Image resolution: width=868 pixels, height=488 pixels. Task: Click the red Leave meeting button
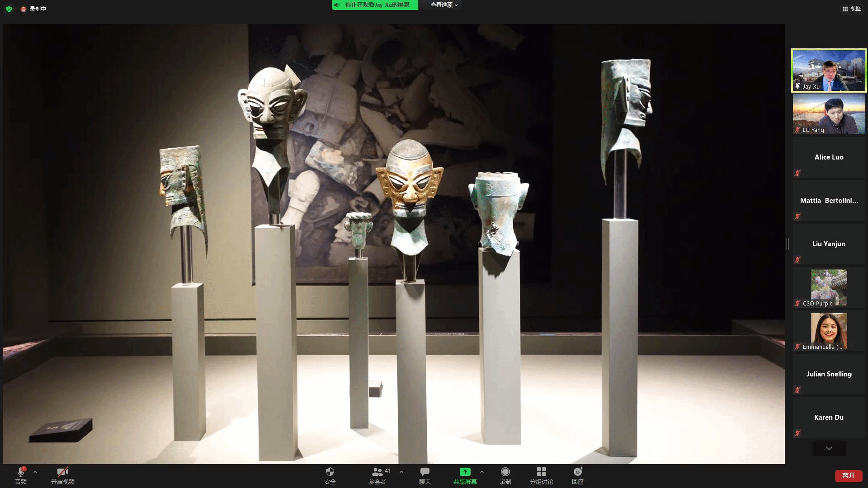click(848, 475)
